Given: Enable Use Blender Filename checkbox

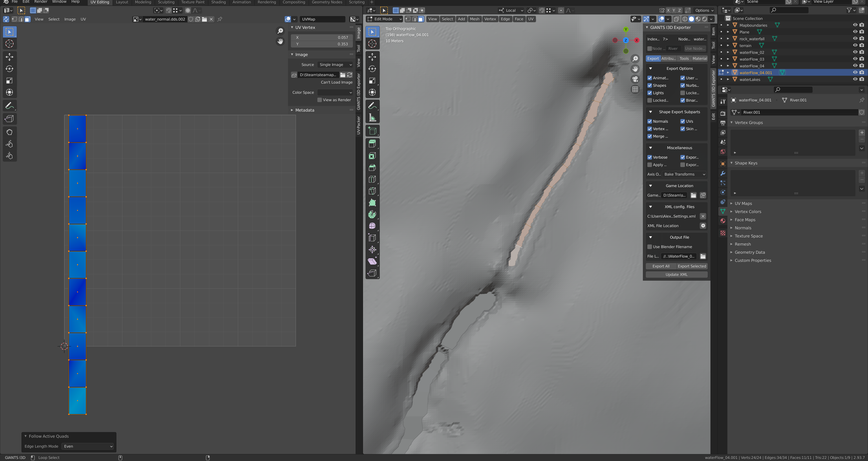Looking at the screenshot, I should [x=650, y=247].
